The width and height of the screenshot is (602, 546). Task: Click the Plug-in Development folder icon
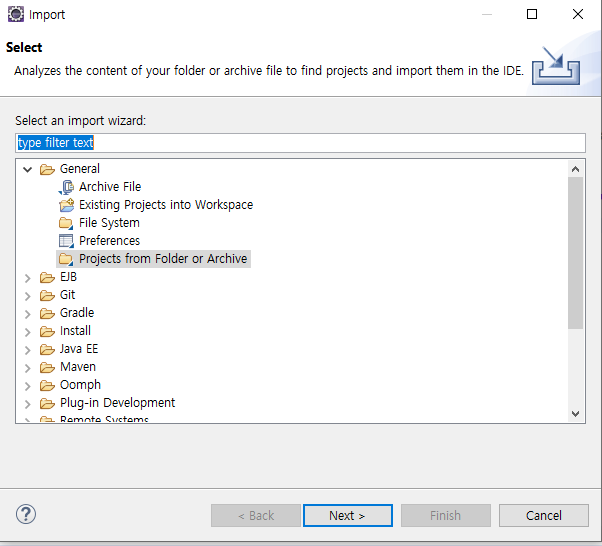coord(47,403)
